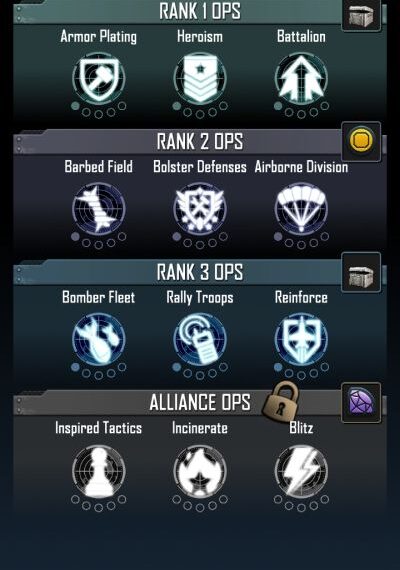Viewport: 400px width, 570px height.
Task: Click the Rank 2 Ops header bar
Action: [178, 141]
